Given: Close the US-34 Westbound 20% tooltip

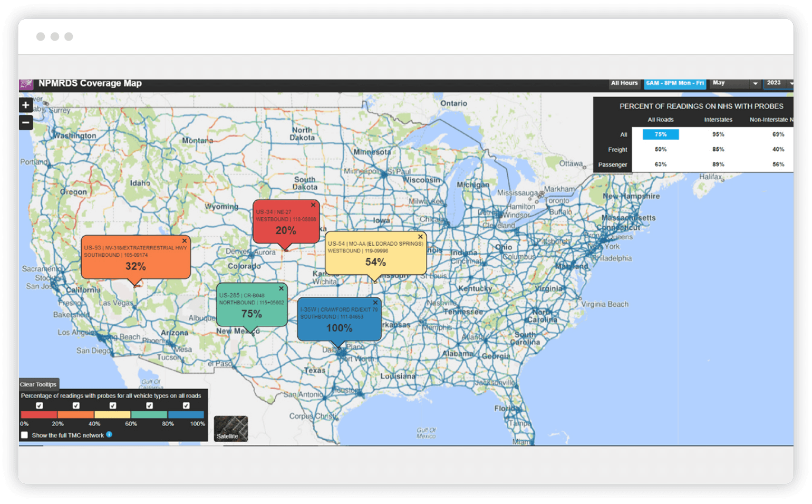Looking at the screenshot, I should [314, 205].
